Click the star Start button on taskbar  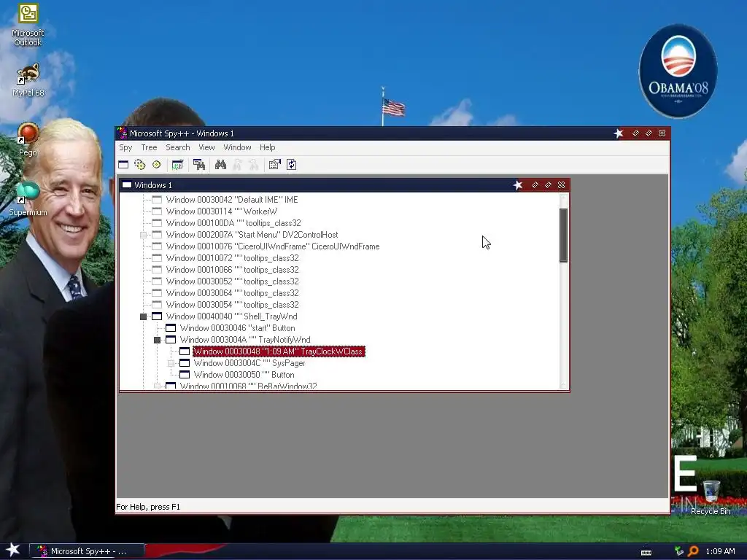pyautogui.click(x=13, y=551)
